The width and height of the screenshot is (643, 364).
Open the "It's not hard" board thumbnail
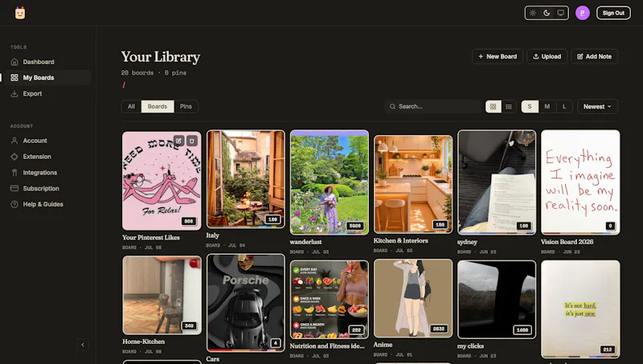[580, 309]
